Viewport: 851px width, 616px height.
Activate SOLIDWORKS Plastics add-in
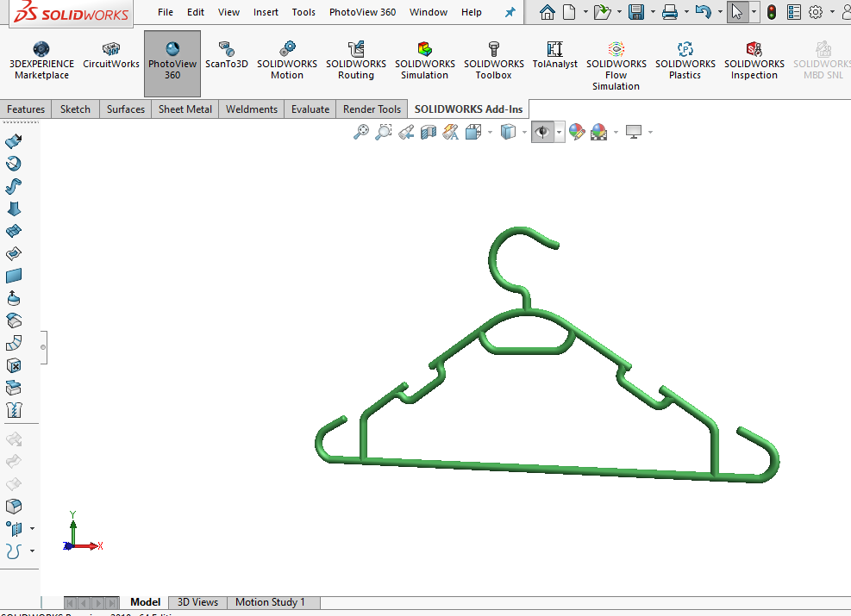[x=685, y=60]
